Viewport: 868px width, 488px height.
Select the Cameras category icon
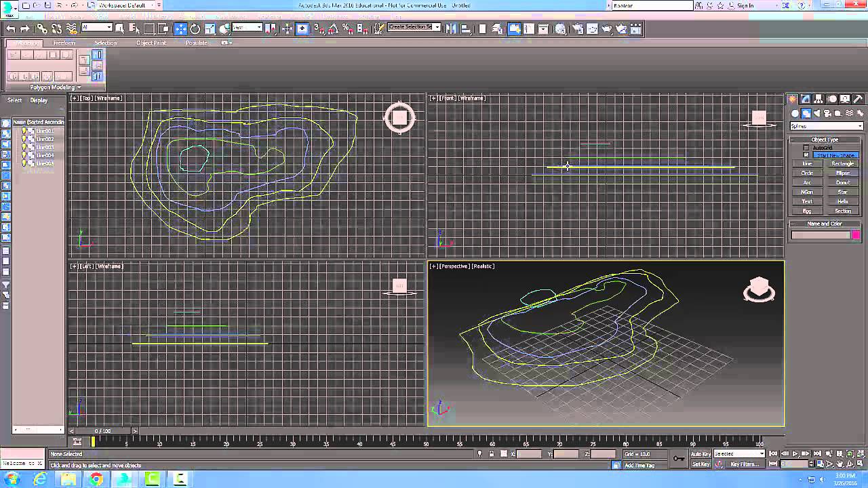[x=828, y=113]
